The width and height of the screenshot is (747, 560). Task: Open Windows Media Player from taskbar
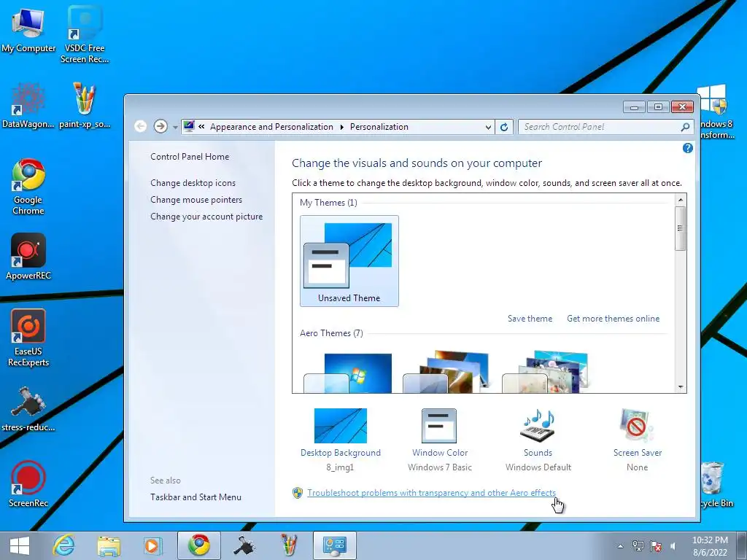pos(153,545)
